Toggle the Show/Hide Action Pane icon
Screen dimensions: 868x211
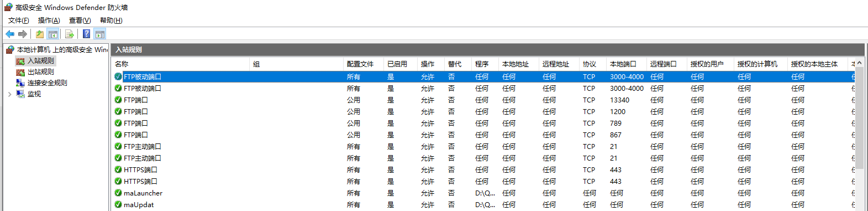[100, 34]
